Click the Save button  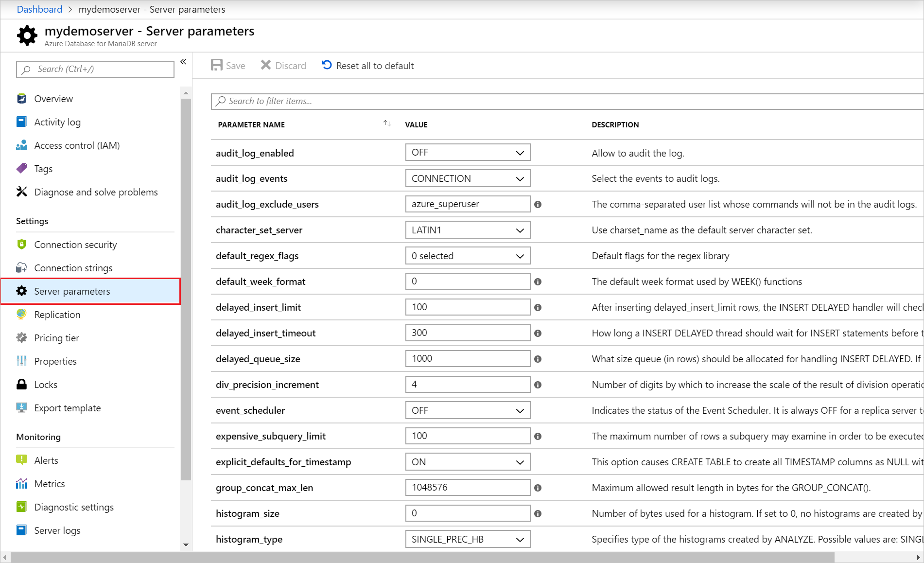pos(228,66)
